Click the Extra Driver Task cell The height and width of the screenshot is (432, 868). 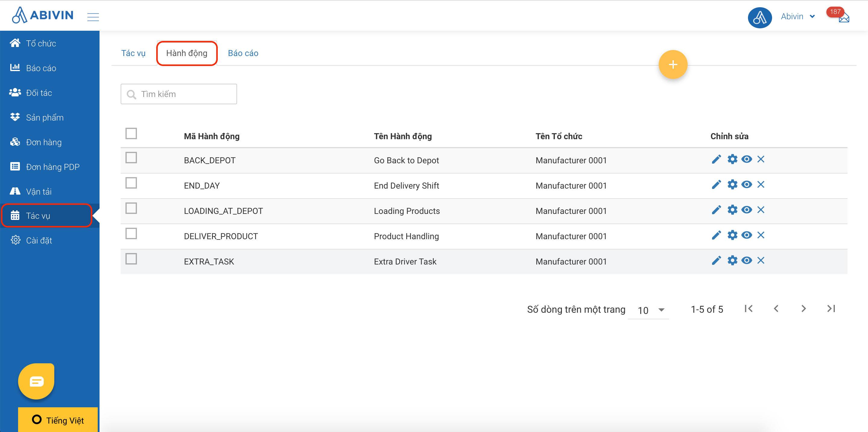coord(405,261)
